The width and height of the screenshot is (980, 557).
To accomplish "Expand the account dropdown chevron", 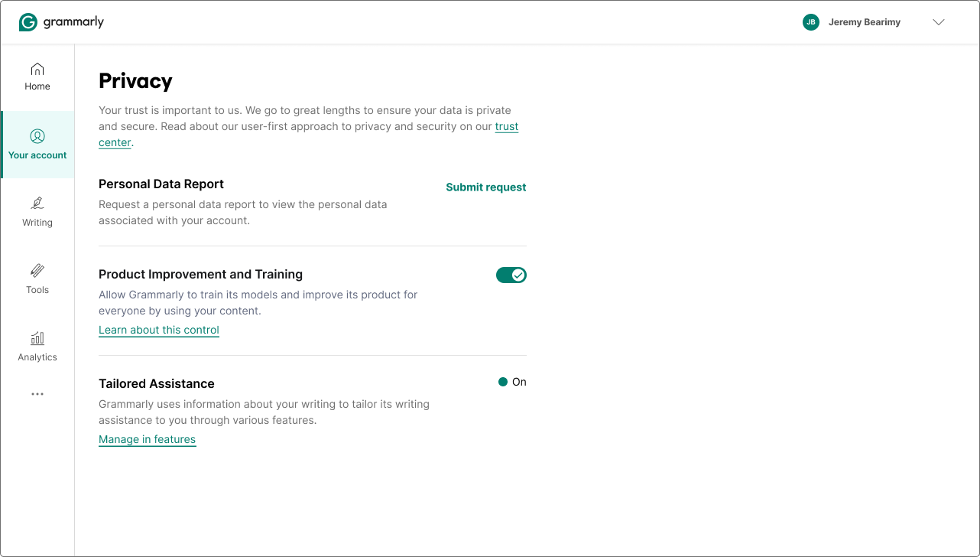I will 938,22.
